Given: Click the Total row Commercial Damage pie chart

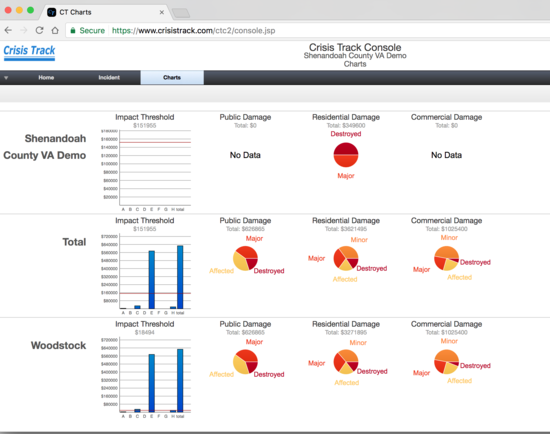Looking at the screenshot, I should coord(447,258).
